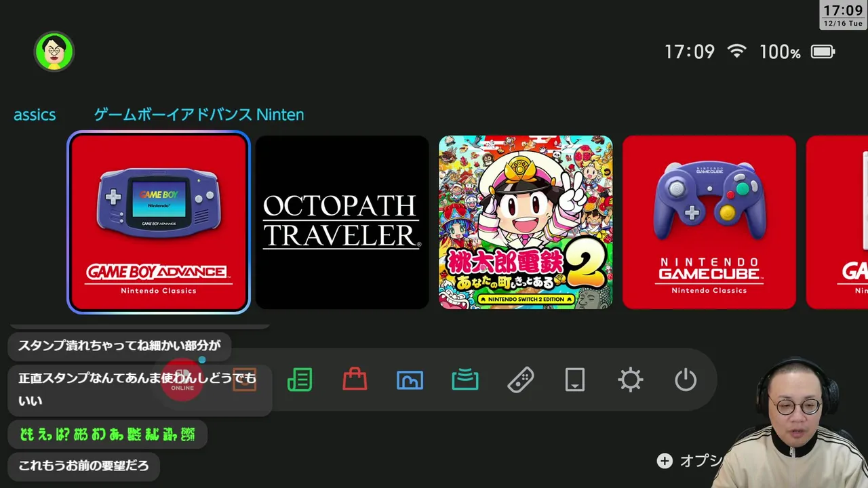Select the Octopath Traveler game tile
868x488 pixels.
point(342,222)
